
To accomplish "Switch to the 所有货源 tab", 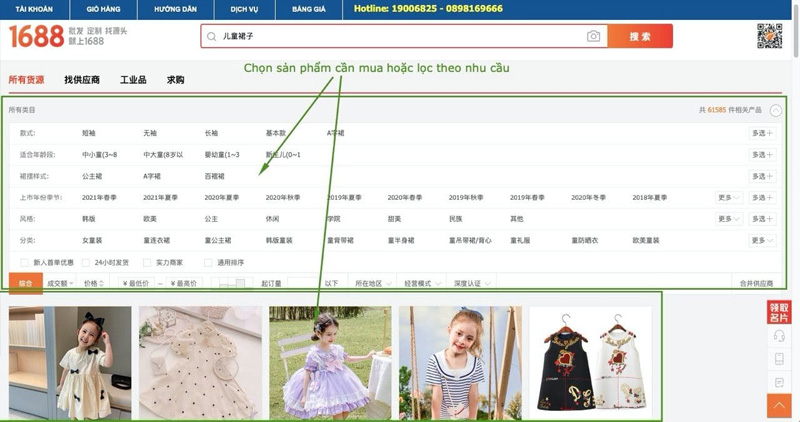I will click(x=27, y=80).
